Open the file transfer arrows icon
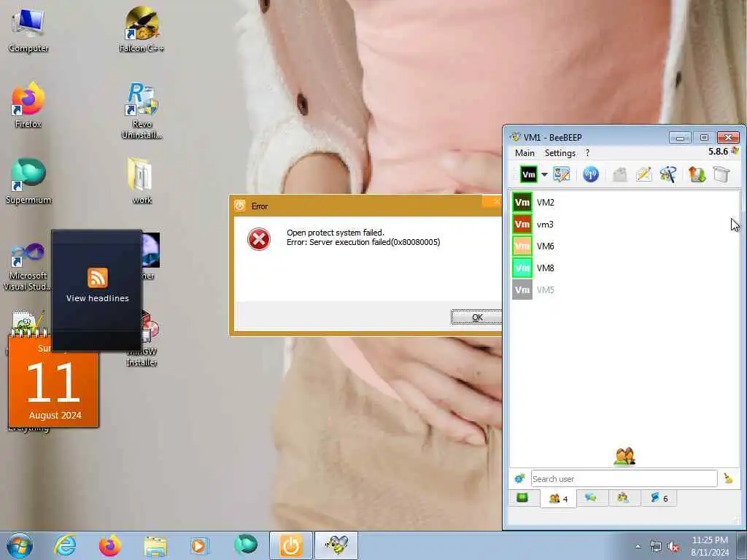The image size is (747, 560). [697, 174]
